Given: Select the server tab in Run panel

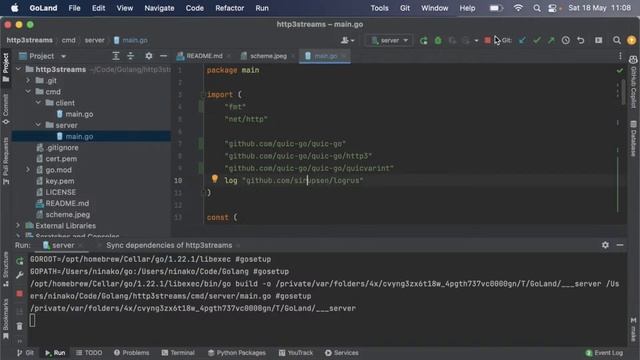Looking at the screenshot, I should (62, 245).
